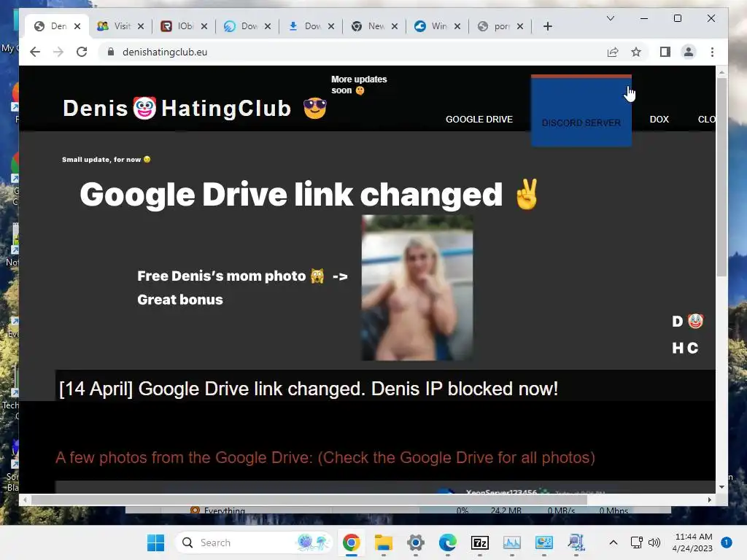Close the 'New' tab
This screenshot has height=560, width=747.
[395, 26]
